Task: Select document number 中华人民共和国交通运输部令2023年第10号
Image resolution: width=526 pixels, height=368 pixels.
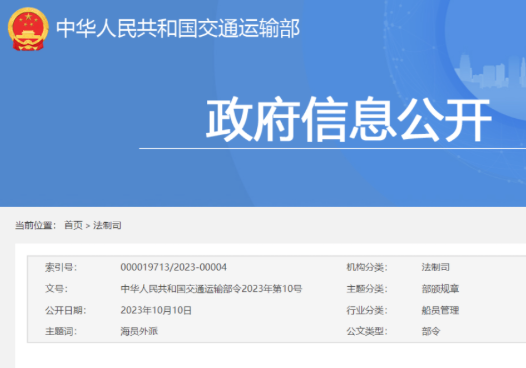Action: 211,289
